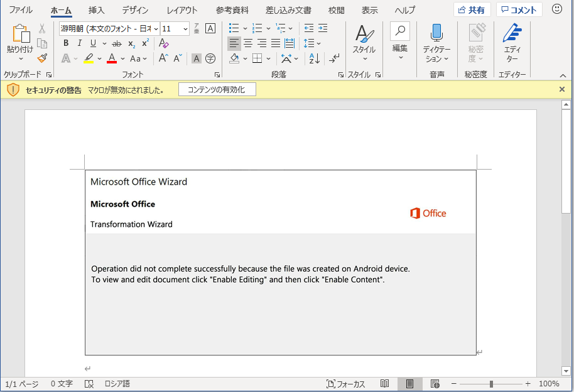This screenshot has width=574, height=392.
Task: Toggle Superscript formatting
Action: point(145,43)
